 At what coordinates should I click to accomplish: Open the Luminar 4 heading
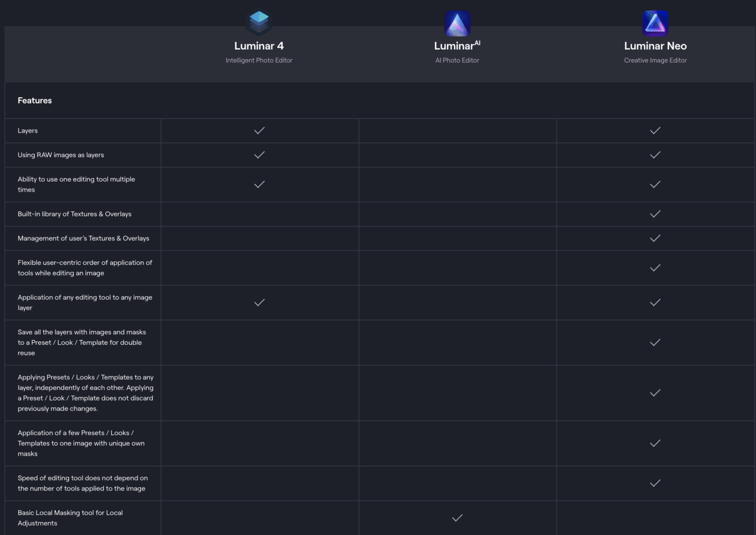pyautogui.click(x=259, y=46)
